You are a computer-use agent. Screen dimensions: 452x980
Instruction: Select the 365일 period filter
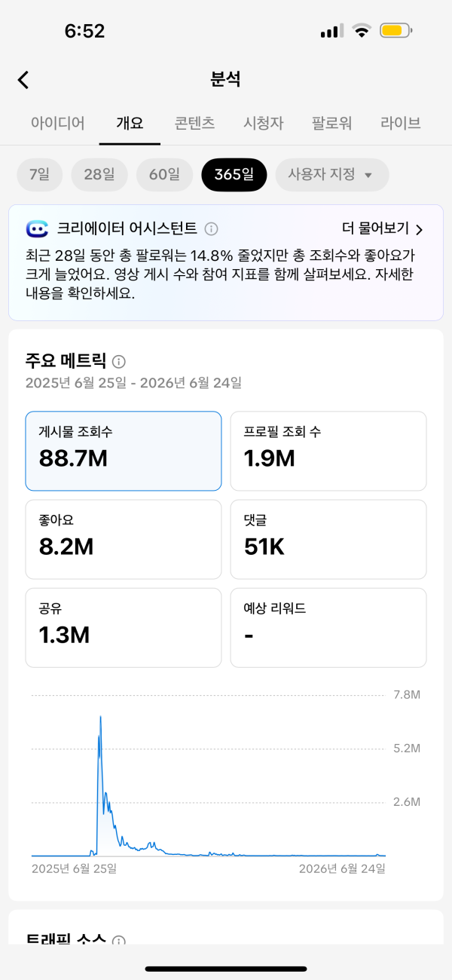pyautogui.click(x=234, y=175)
